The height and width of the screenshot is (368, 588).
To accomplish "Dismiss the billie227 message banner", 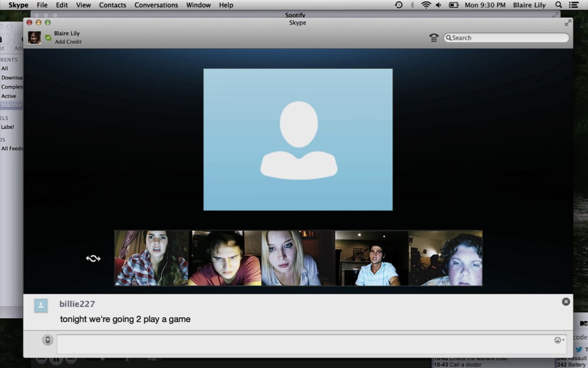I will [x=566, y=302].
